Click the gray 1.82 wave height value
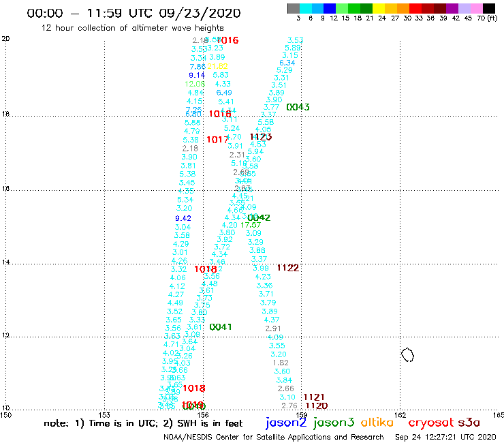This screenshot has height=443, width=504. 281,363
